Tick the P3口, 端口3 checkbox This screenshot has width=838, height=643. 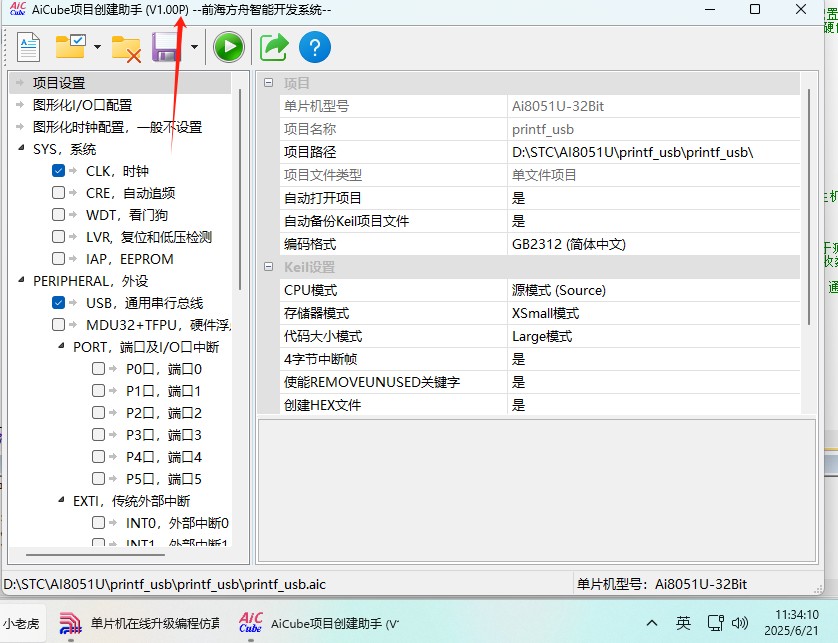click(x=98, y=435)
